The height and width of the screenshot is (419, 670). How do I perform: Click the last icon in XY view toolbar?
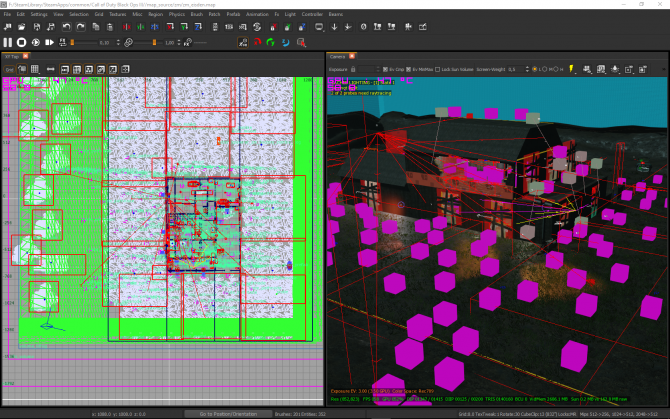click(x=125, y=69)
